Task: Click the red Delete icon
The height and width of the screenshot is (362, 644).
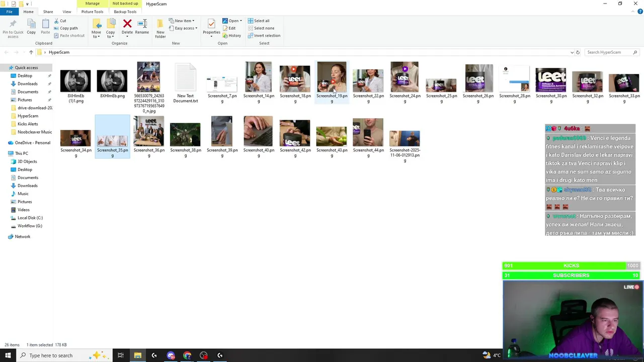Action: (x=127, y=24)
